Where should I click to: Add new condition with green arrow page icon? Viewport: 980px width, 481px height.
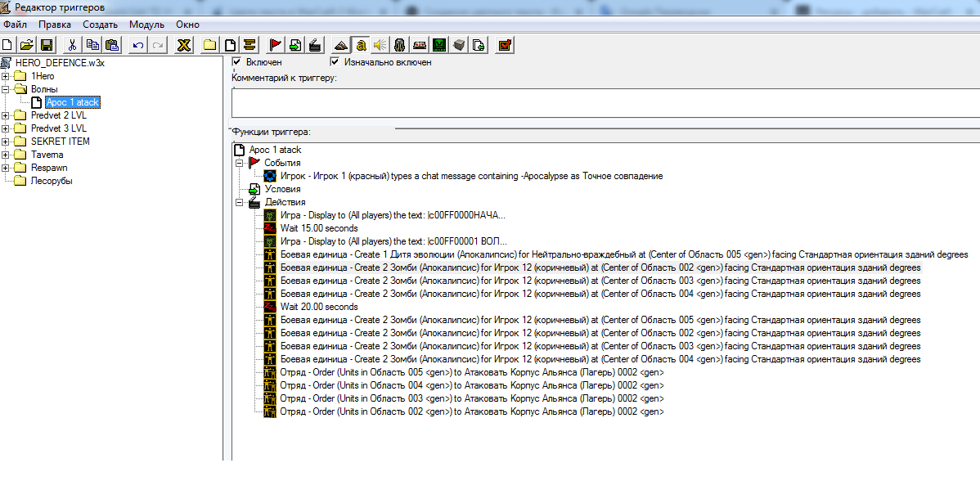click(295, 44)
